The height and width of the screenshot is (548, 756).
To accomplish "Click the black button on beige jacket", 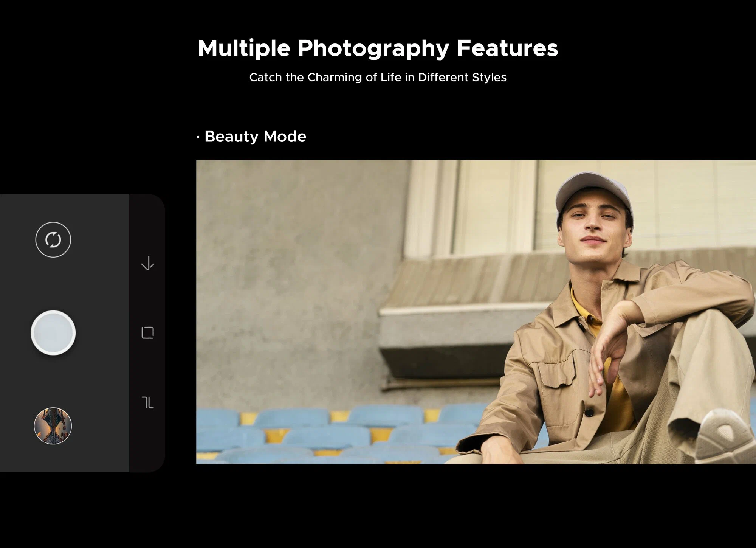I will point(589,413).
